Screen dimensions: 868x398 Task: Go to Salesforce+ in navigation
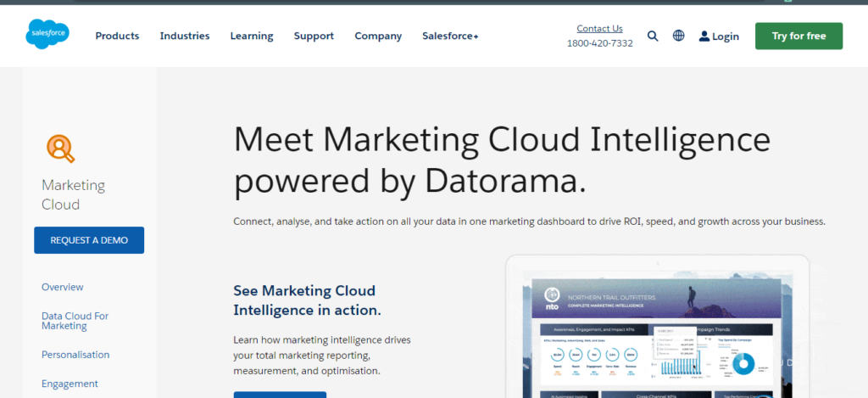pos(450,36)
